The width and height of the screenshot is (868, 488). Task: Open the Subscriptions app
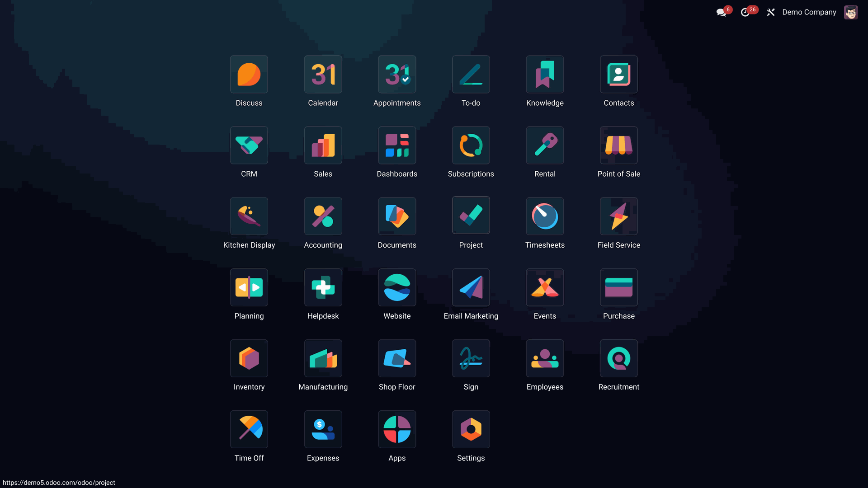[x=471, y=145]
